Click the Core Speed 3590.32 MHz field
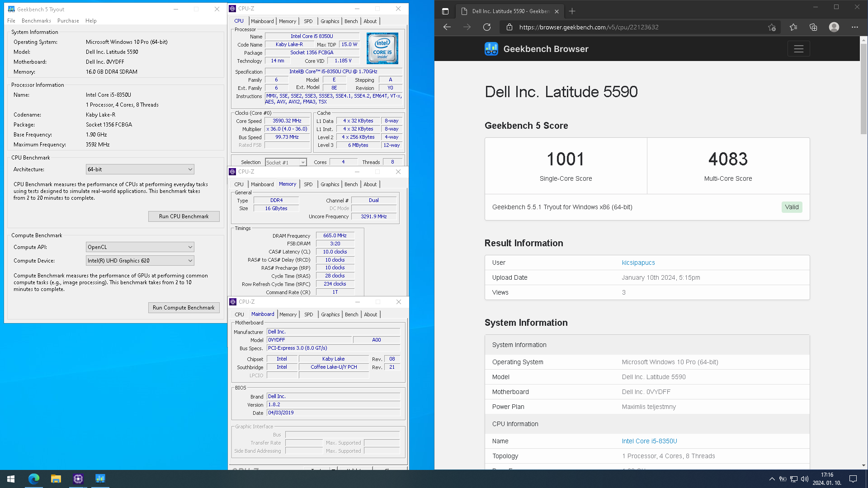 (x=287, y=121)
